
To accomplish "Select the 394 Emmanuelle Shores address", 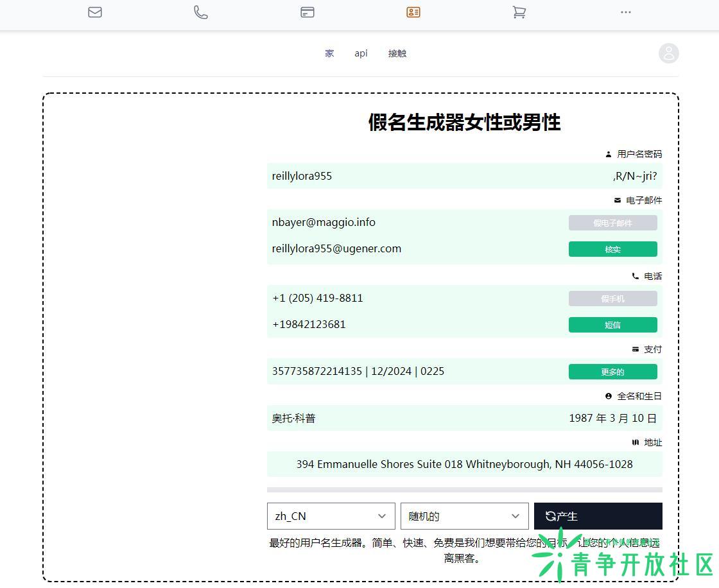I will coord(465,464).
